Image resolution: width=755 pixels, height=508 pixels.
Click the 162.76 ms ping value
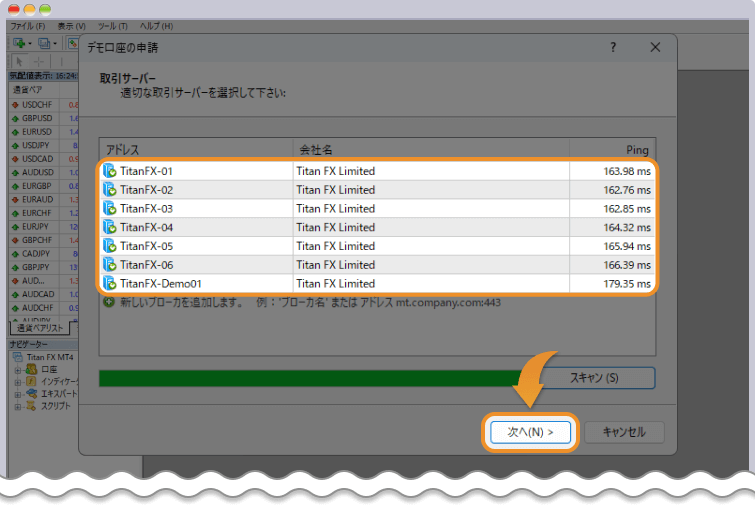(x=627, y=190)
